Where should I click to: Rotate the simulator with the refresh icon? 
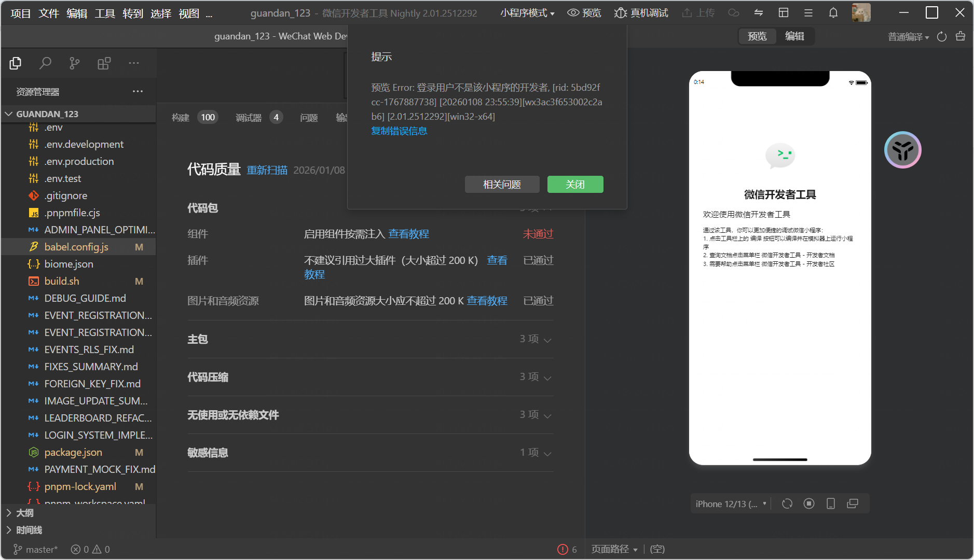pyautogui.click(x=787, y=503)
